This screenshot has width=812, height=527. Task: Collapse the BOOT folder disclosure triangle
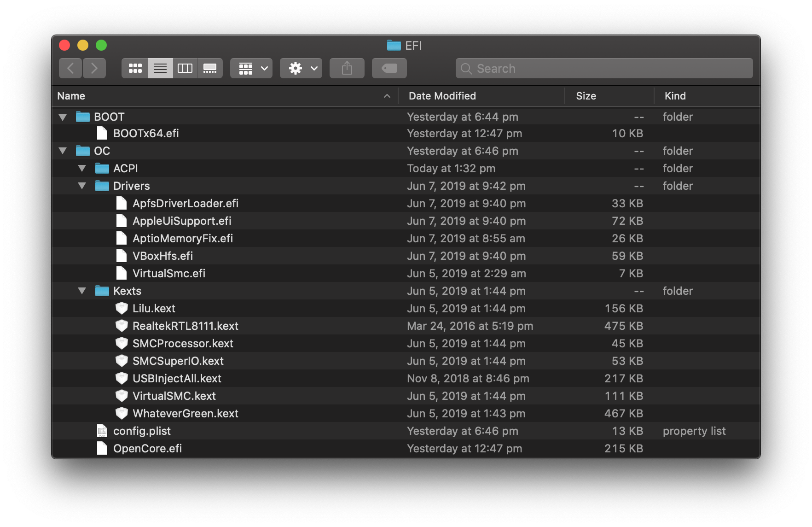[63, 117]
